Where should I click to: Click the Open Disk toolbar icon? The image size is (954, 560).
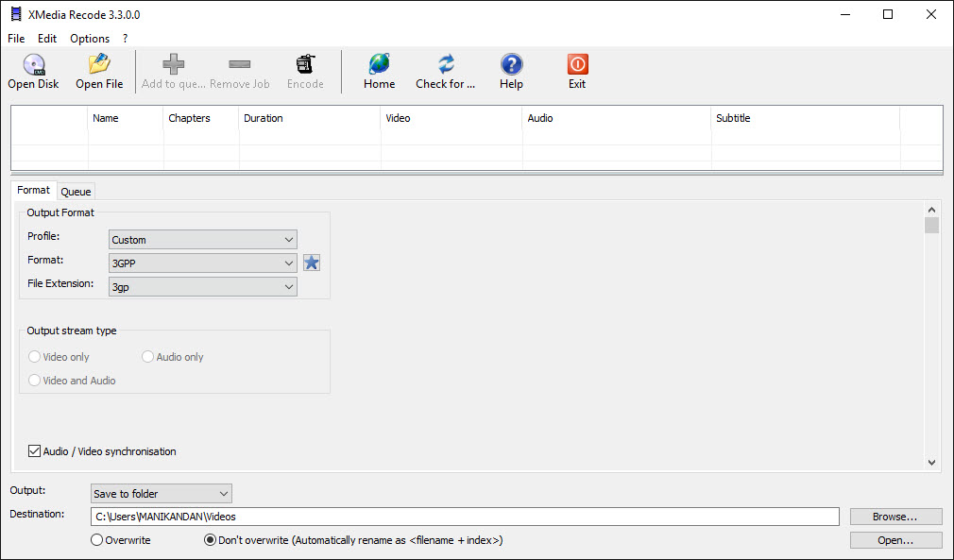pyautogui.click(x=33, y=64)
